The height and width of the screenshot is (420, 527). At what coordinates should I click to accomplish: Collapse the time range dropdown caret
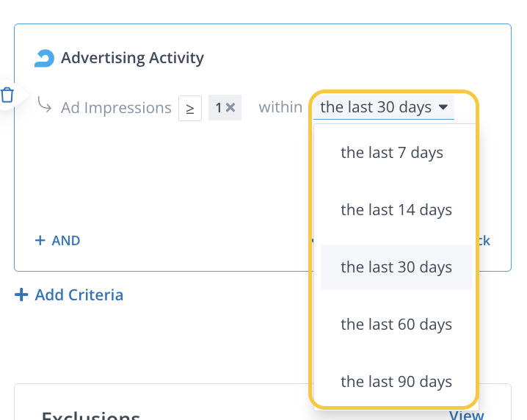tap(443, 107)
